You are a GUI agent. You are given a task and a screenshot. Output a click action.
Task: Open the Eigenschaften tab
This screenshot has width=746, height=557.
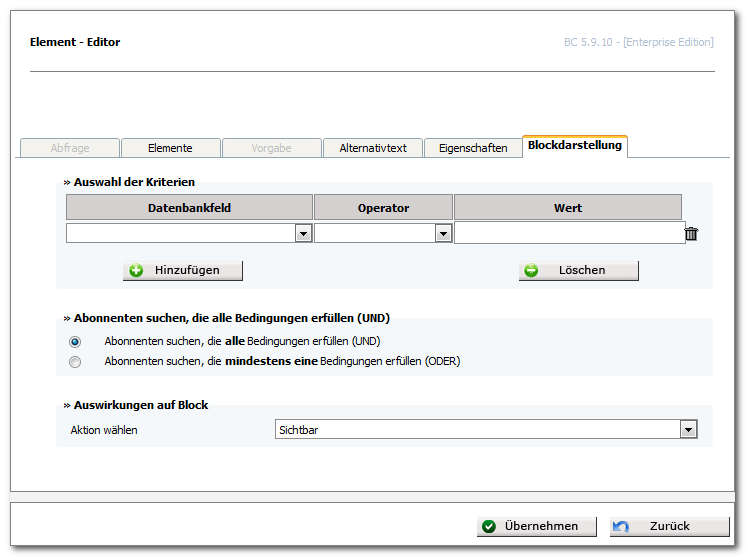473,148
